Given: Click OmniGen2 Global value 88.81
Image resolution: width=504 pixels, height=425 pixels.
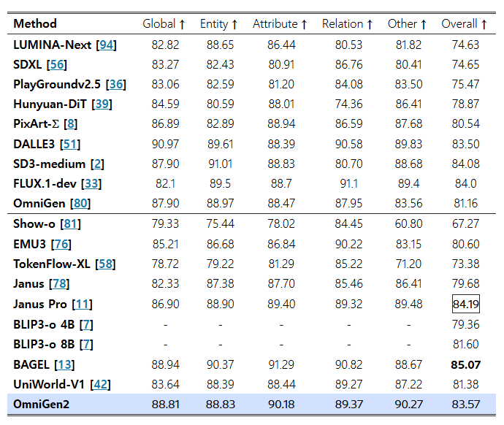Looking at the screenshot, I should (165, 404).
